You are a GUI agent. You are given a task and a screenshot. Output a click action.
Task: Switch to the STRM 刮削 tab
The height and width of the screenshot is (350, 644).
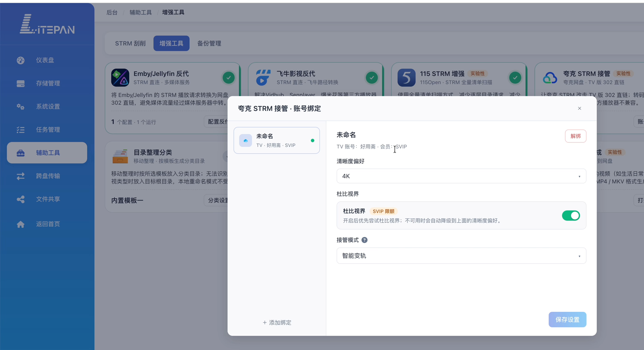pos(130,43)
